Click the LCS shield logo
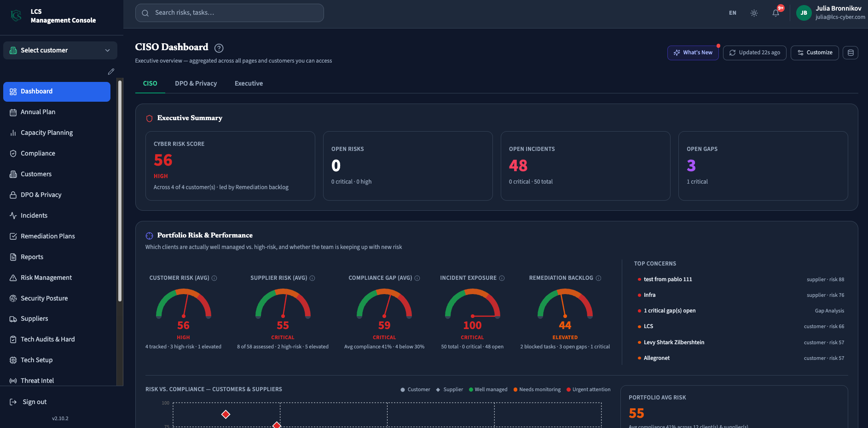 click(x=17, y=16)
